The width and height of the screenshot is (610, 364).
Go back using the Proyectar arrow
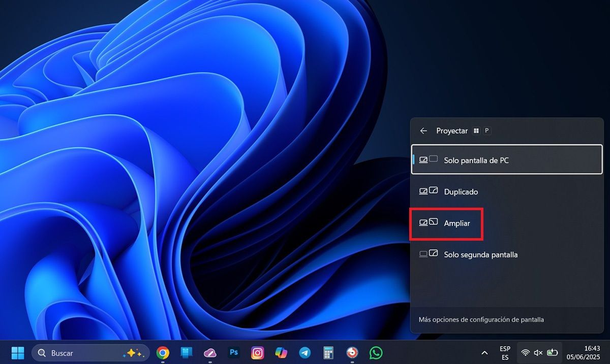(x=423, y=131)
